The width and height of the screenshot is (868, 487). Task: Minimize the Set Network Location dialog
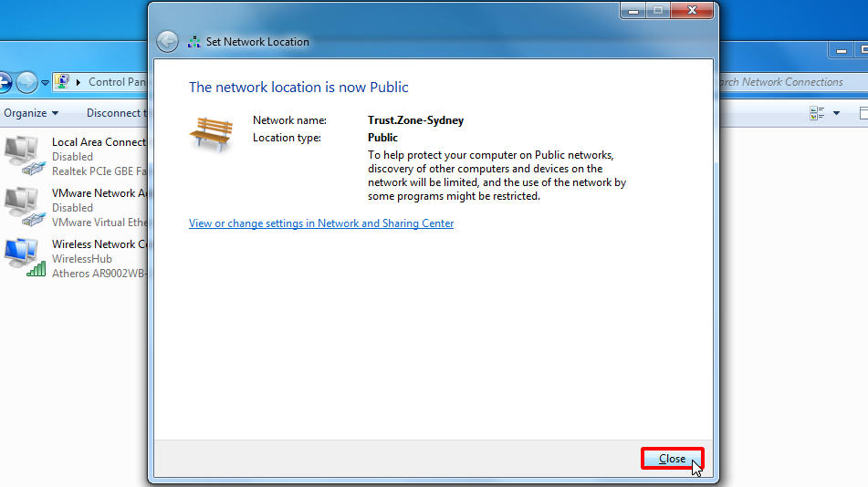633,10
